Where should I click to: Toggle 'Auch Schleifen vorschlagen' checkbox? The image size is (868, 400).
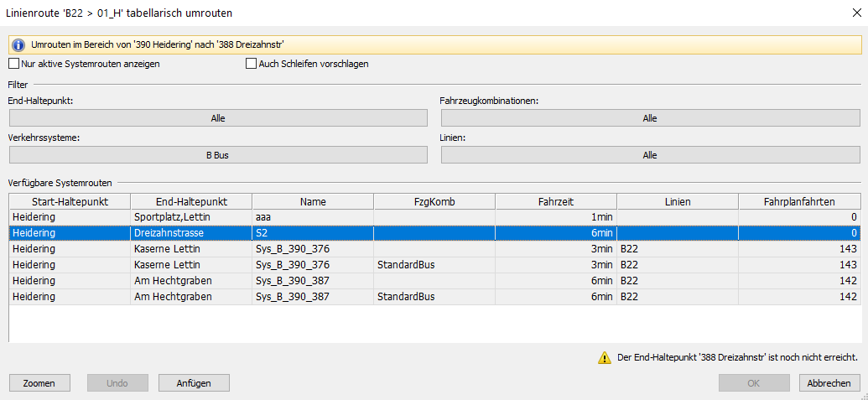click(251, 64)
